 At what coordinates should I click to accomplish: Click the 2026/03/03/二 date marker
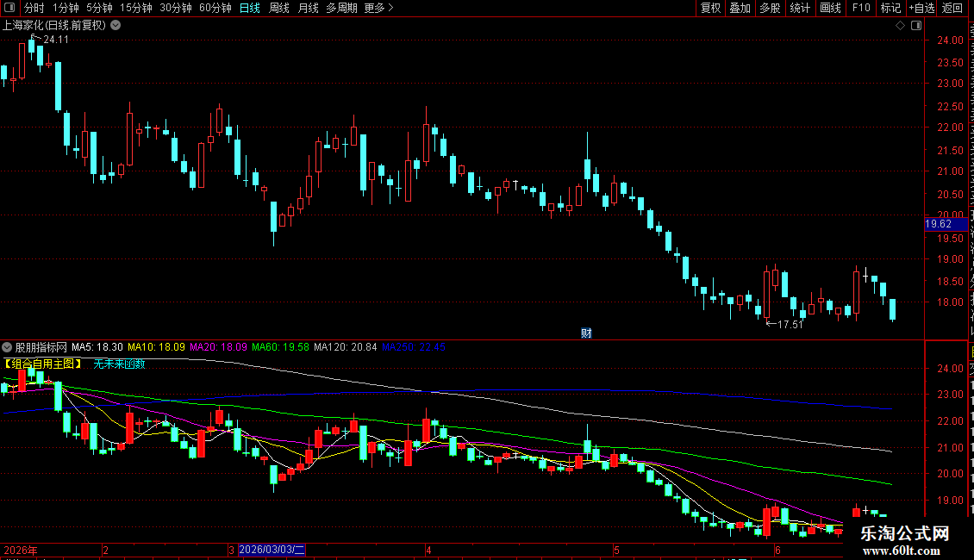(272, 550)
